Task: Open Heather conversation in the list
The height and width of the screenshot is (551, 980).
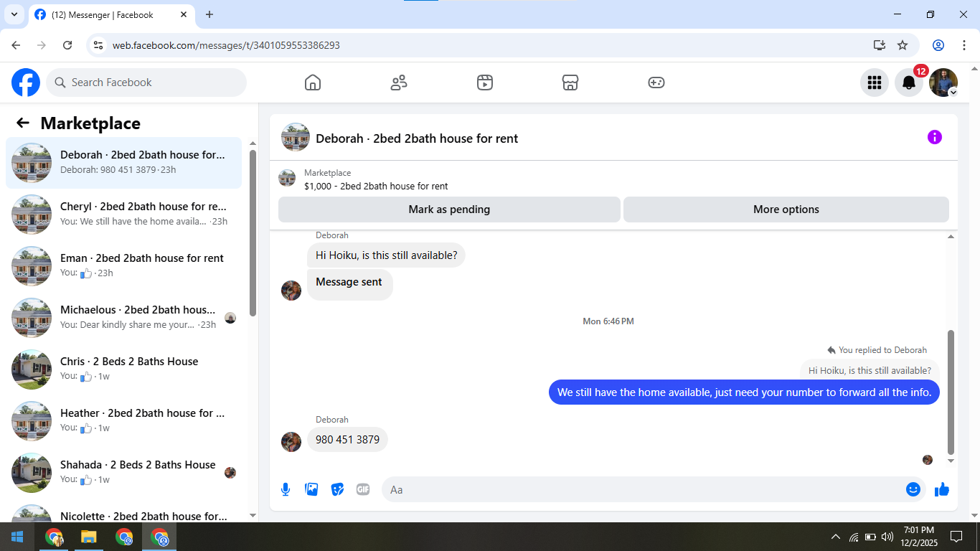Action: coord(123,421)
